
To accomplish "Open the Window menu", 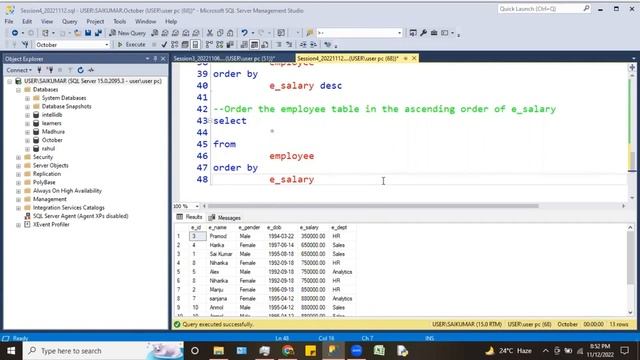I will click(x=145, y=21).
